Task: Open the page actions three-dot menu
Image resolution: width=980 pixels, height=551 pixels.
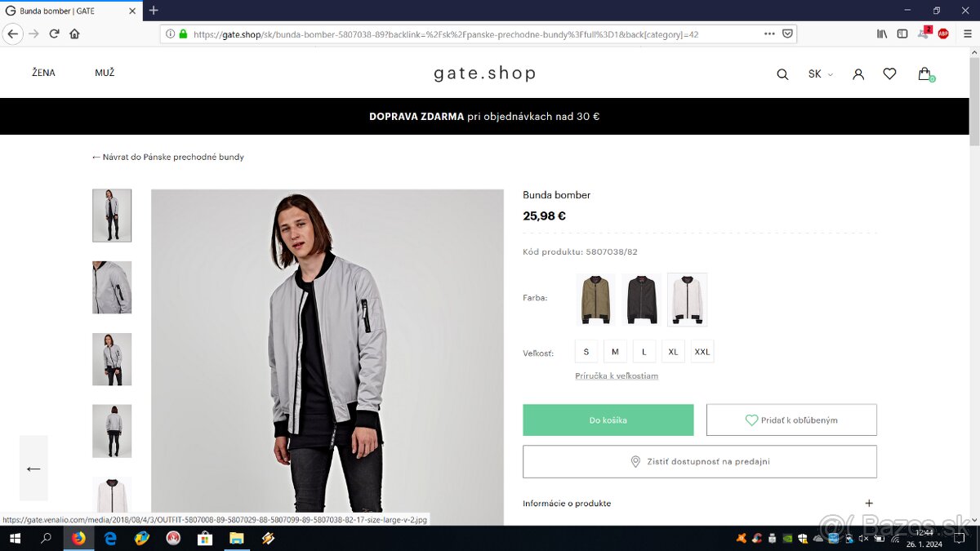Action: tap(769, 33)
